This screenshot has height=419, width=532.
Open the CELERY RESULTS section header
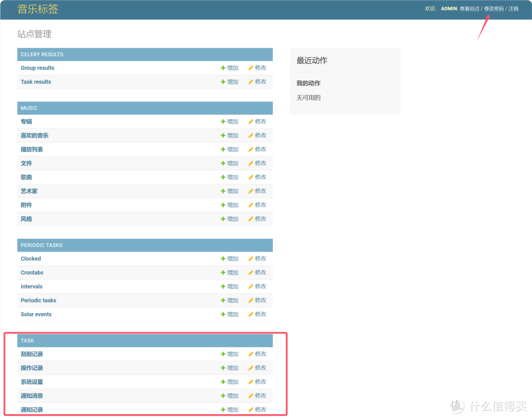pos(42,55)
